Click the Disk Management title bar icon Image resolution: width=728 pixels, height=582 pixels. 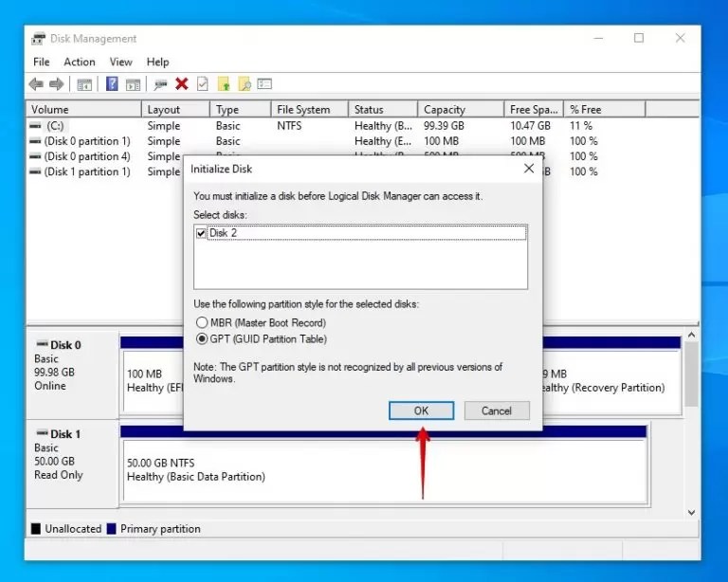tap(39, 39)
